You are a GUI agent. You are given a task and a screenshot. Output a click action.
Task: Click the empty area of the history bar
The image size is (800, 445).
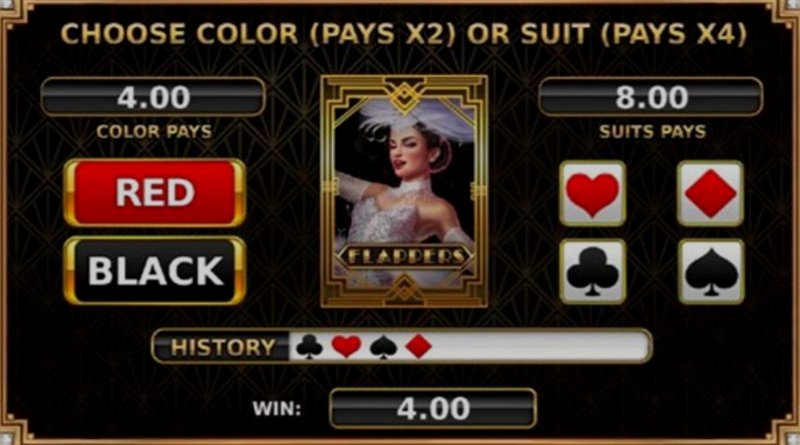(541, 347)
